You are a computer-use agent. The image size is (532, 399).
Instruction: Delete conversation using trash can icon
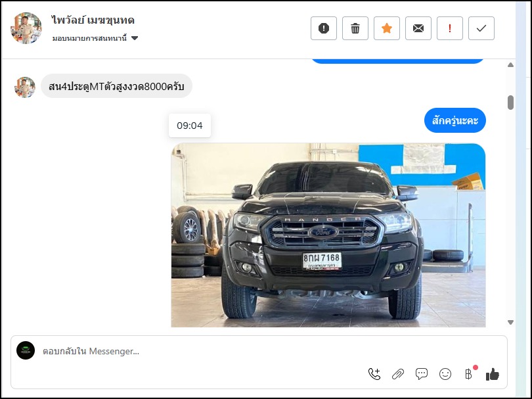tap(355, 28)
